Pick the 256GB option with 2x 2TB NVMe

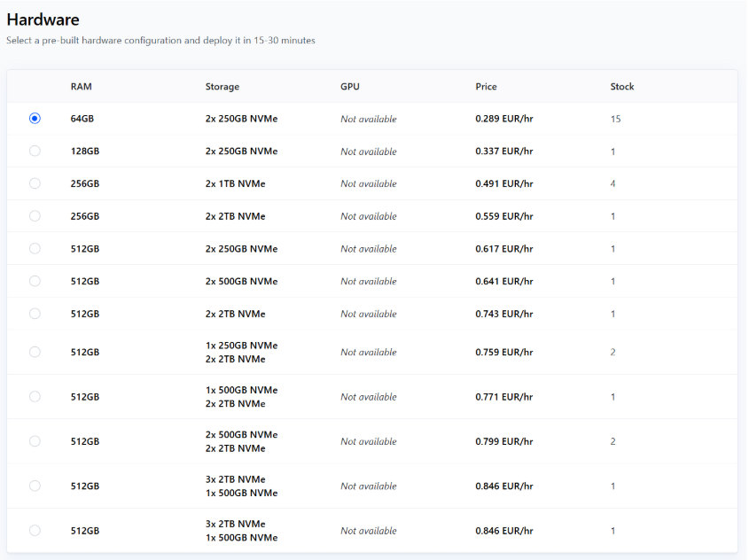click(x=35, y=216)
